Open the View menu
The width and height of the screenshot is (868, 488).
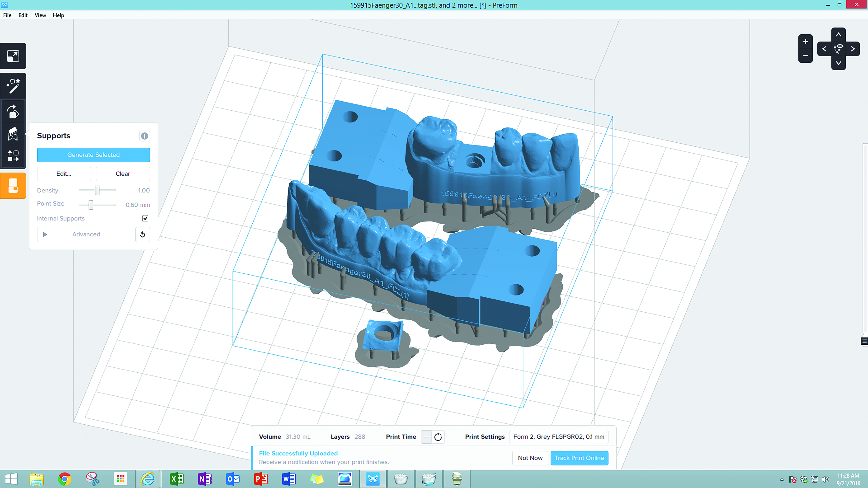pos(40,15)
